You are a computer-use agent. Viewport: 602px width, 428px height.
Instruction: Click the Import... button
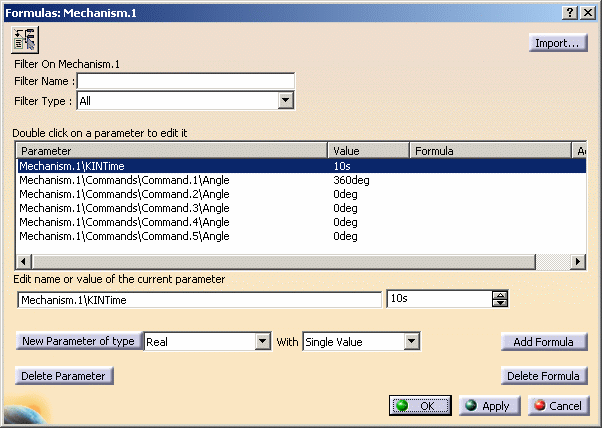coord(558,43)
